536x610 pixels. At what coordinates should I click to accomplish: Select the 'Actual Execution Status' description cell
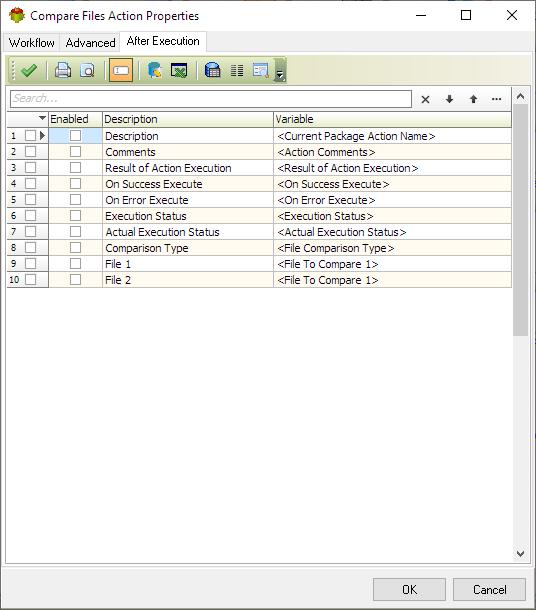click(188, 232)
